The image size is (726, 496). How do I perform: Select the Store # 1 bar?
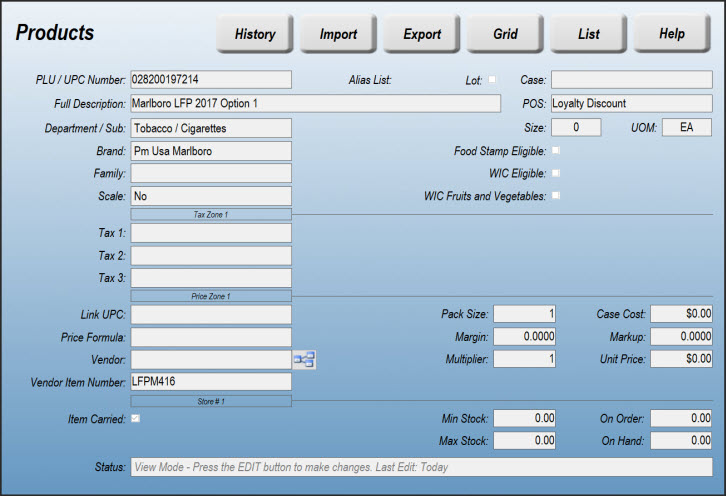pyautogui.click(x=211, y=401)
